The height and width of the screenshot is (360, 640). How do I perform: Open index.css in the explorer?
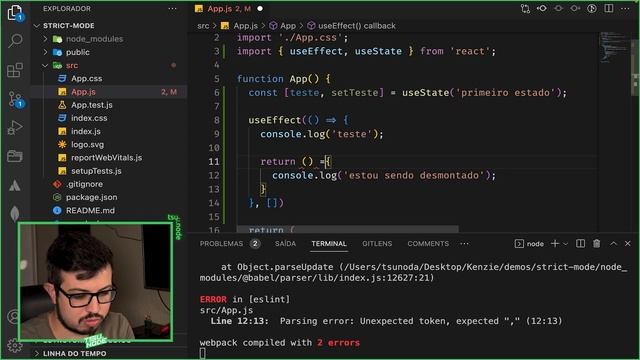pyautogui.click(x=89, y=118)
